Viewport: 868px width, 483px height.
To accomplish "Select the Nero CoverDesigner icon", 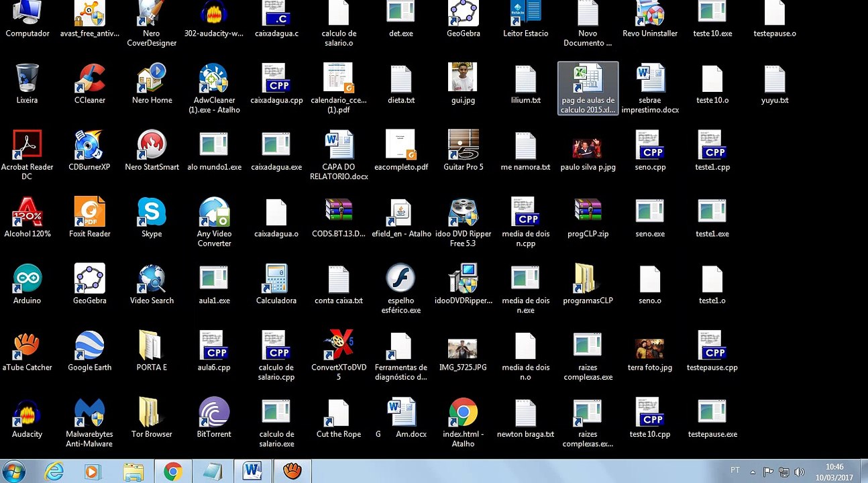I will click(x=152, y=23).
